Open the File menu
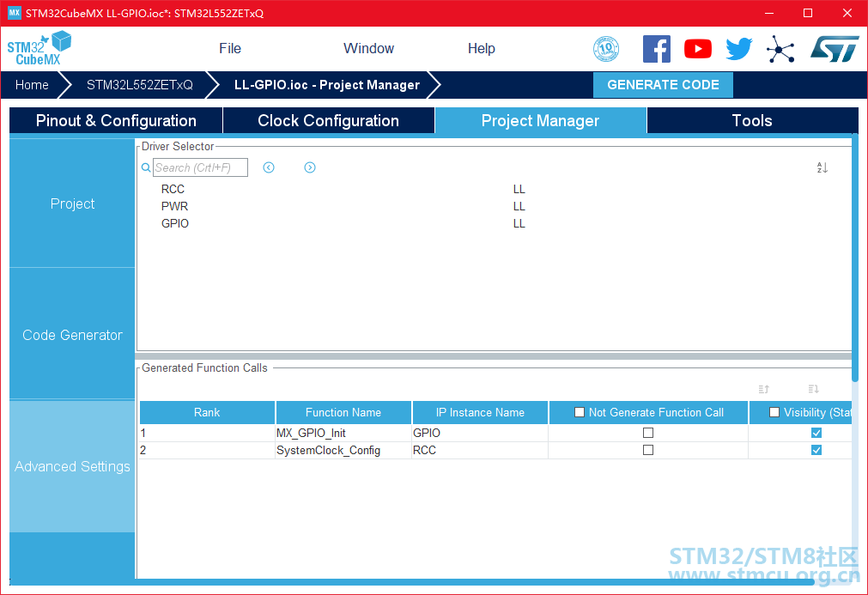The width and height of the screenshot is (868, 595). click(x=230, y=48)
